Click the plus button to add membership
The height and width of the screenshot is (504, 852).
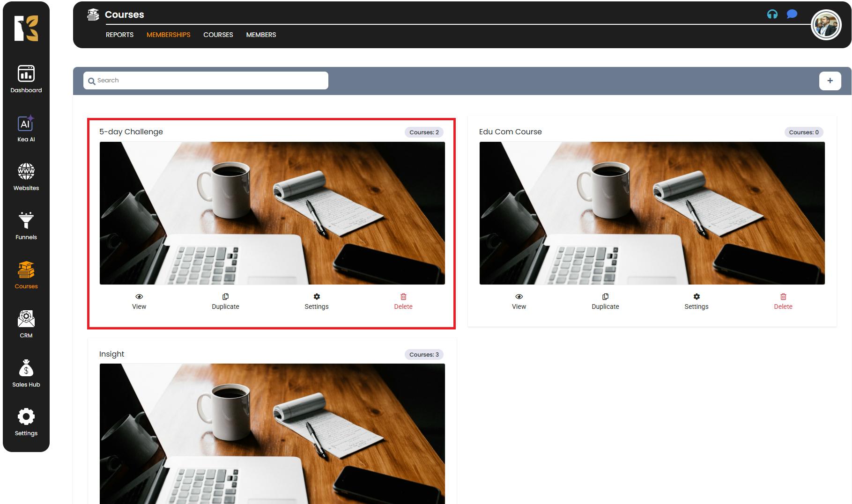point(830,80)
